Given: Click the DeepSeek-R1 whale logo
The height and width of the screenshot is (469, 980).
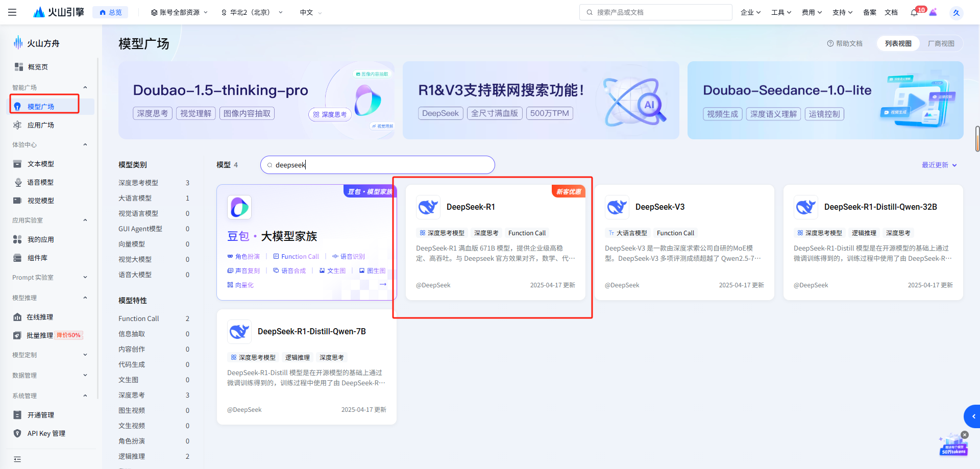Looking at the screenshot, I should pos(428,207).
